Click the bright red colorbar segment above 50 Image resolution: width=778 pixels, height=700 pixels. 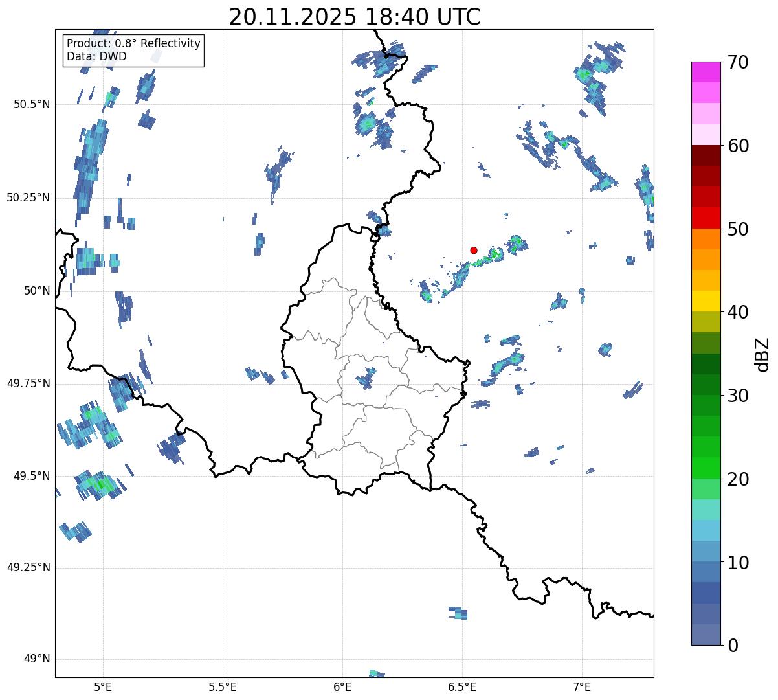(706, 218)
